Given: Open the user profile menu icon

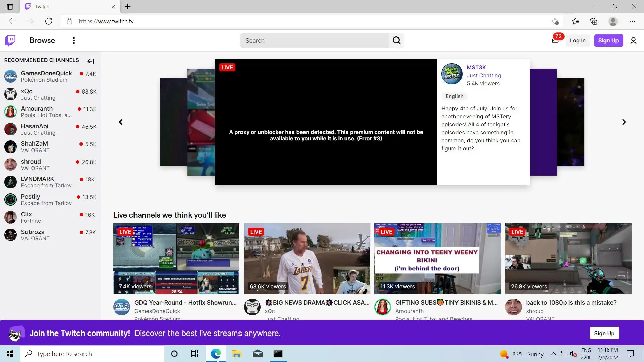Looking at the screenshot, I should click(633, 40).
